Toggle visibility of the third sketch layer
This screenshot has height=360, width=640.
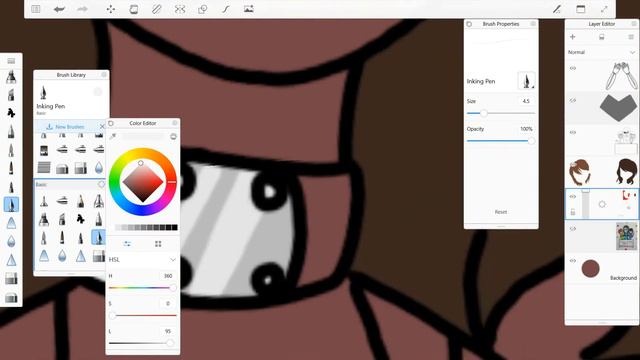coord(573,133)
